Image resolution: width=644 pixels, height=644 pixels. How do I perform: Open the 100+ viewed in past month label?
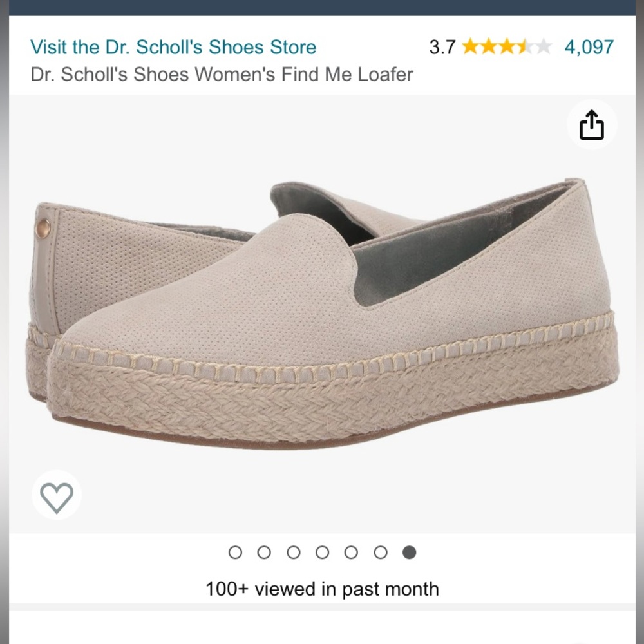click(x=322, y=588)
